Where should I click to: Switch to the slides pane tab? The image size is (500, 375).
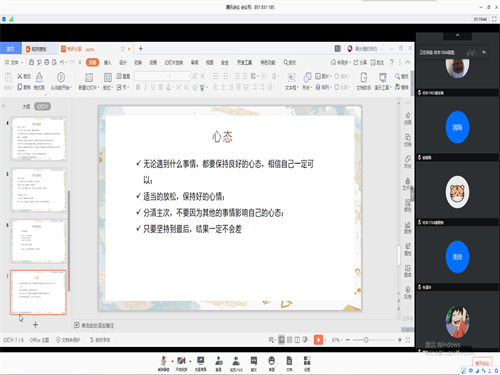pyautogui.click(x=42, y=106)
